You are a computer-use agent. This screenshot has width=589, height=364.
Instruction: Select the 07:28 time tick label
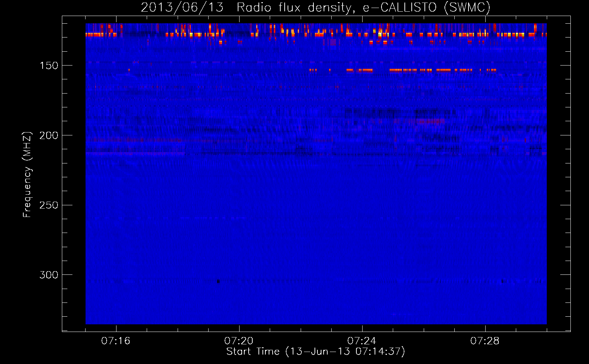485,341
